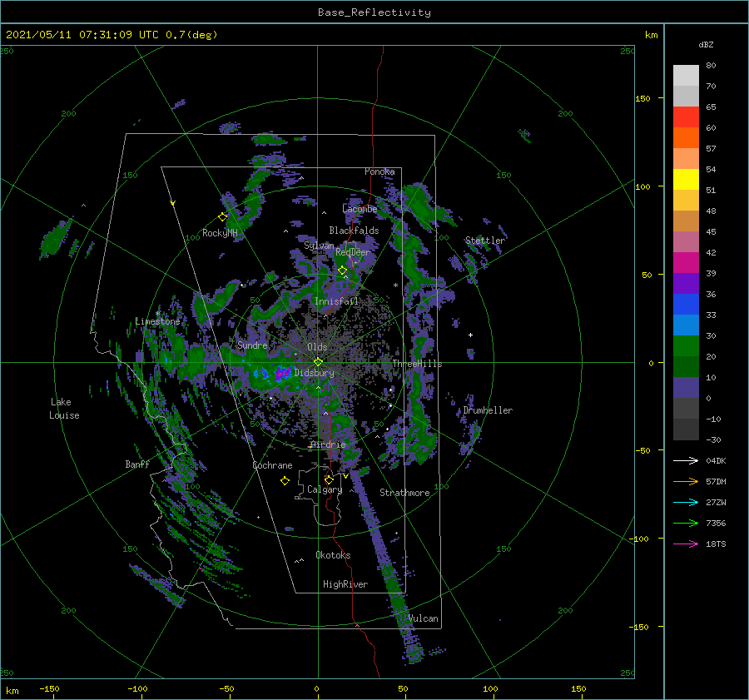This screenshot has width=749, height=700.
Task: Pick the magenta swatch on the dBZ scale
Action: point(686,263)
